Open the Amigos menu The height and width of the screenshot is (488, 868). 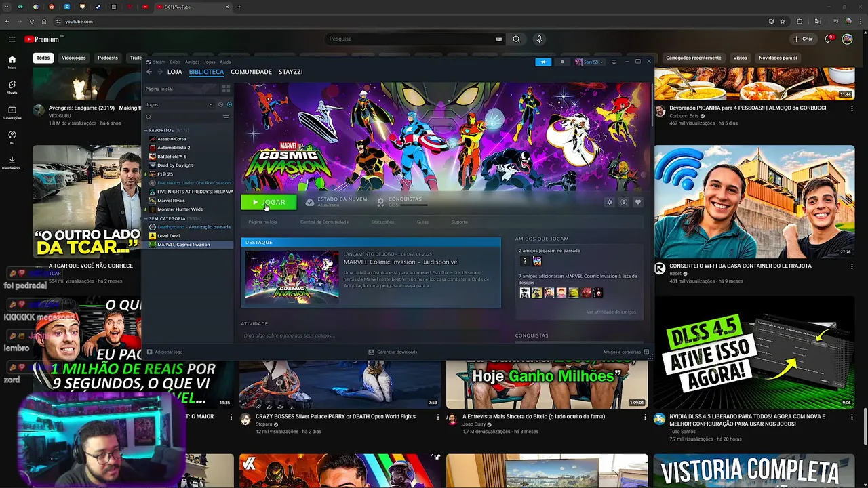[192, 62]
